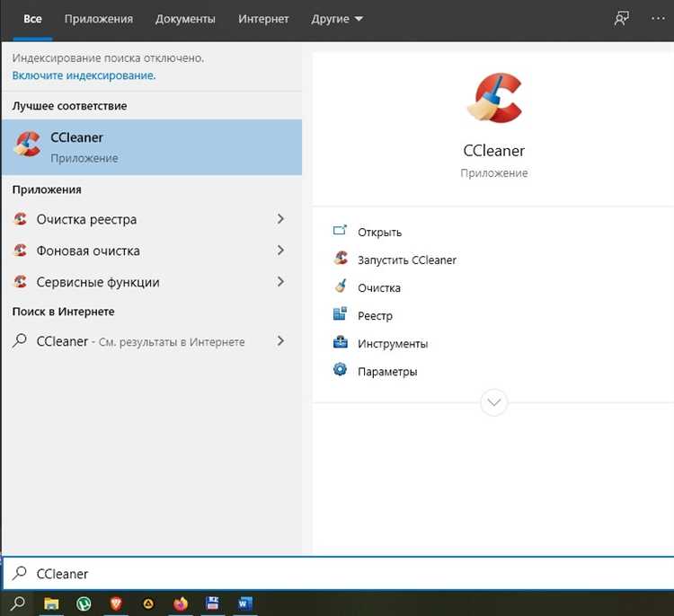Click the magnifier icon in search box
The height and width of the screenshot is (616, 674).
click(20, 574)
